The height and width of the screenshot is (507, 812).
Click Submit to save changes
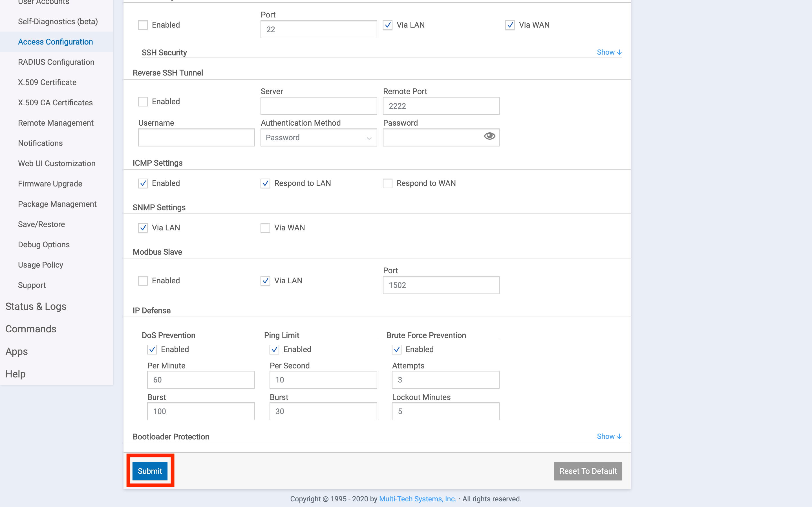coord(150,471)
